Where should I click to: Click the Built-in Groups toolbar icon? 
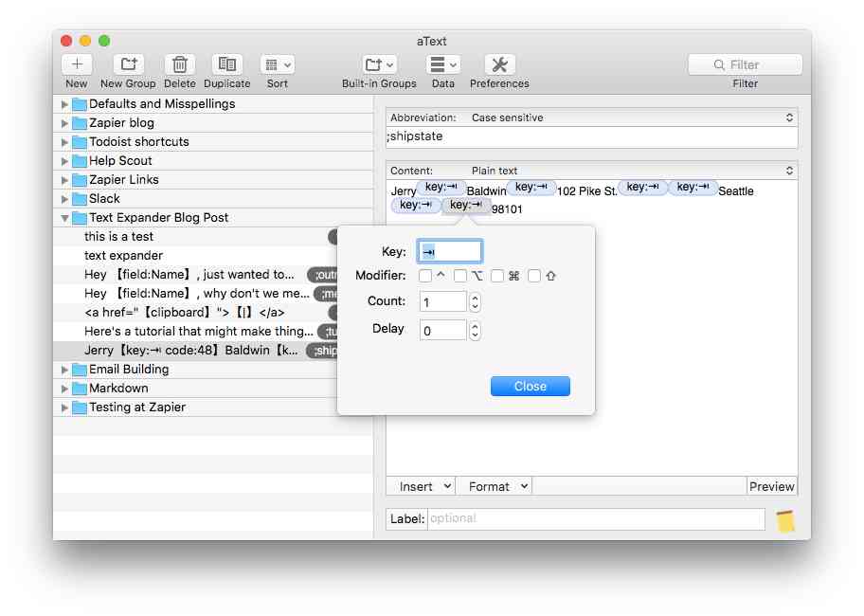[x=378, y=64]
